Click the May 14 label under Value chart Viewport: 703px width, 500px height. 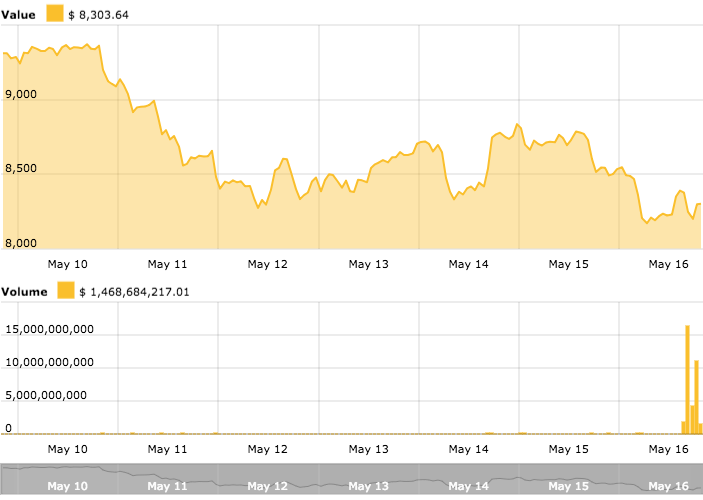tap(469, 264)
